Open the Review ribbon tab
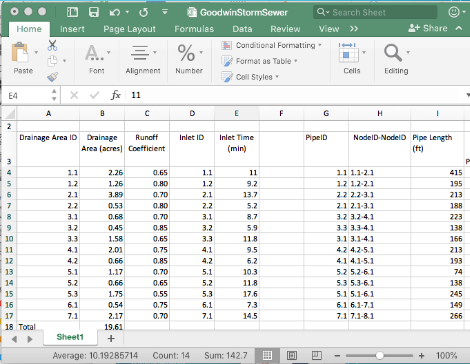The width and height of the screenshot is (470, 364). [x=285, y=29]
